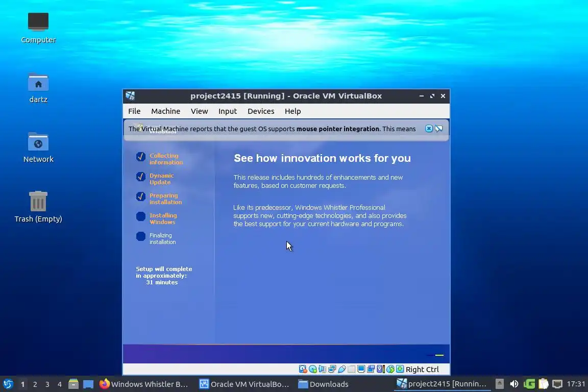Screen dimensions: 588x392
Task: Open the hard disk activity indicator
Action: pos(303,369)
